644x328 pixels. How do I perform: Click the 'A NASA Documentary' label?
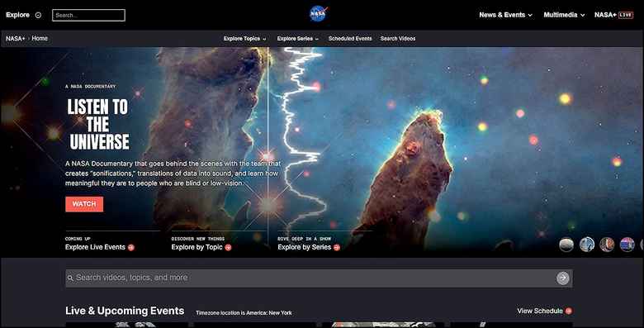pos(90,87)
